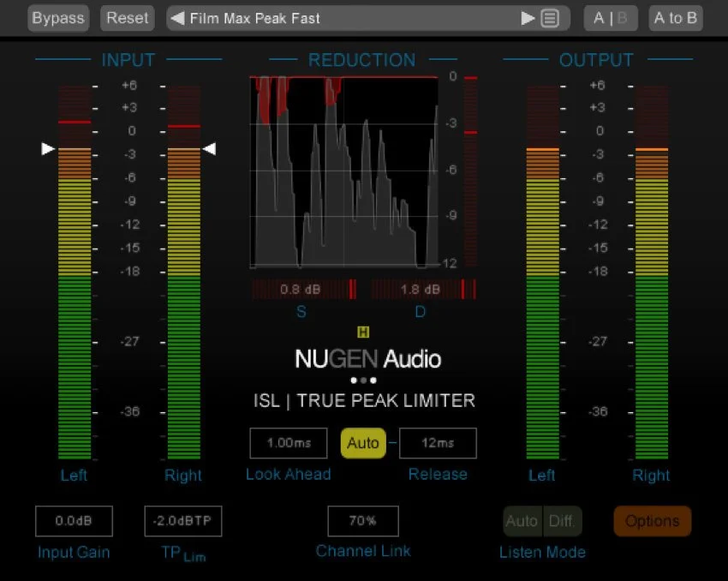Enable Auto listen mode

522,521
